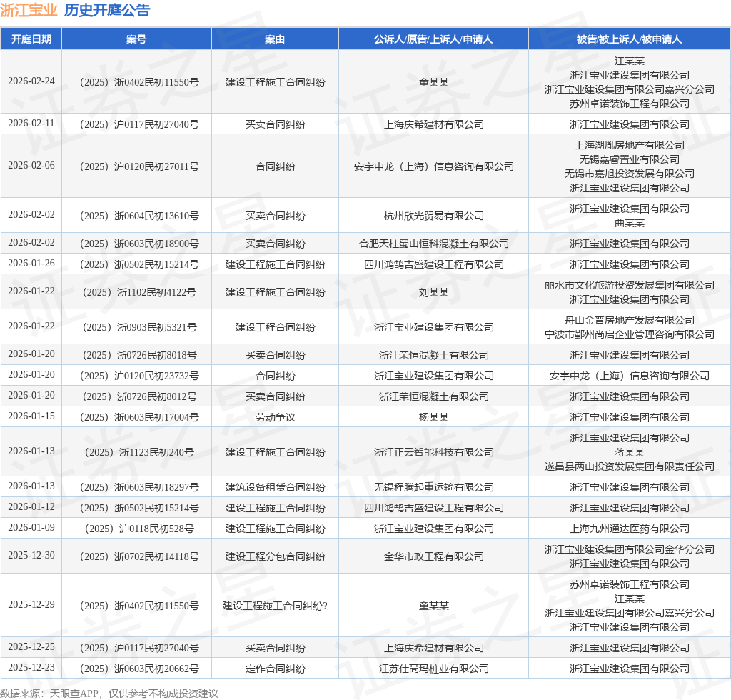Viewport: 731px width, 700px height.
Task: Select the 被告/被上诉人/被申请人 column header
Action: tap(629, 39)
